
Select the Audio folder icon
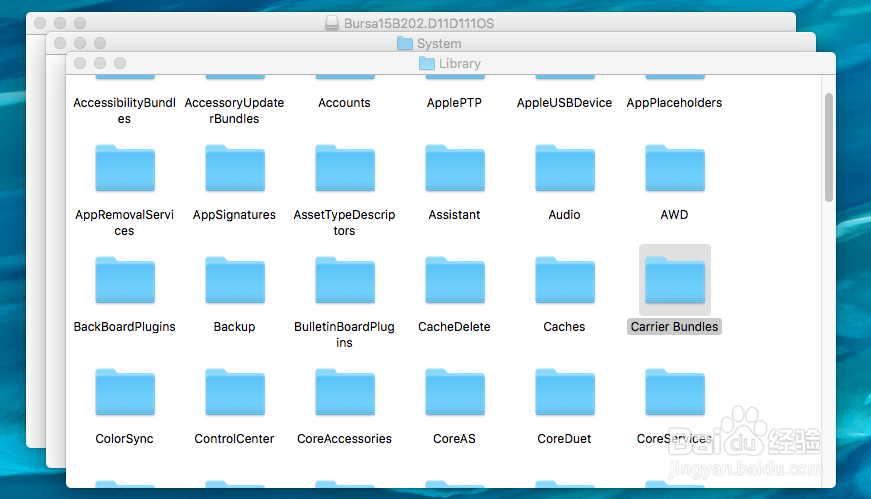click(x=565, y=168)
